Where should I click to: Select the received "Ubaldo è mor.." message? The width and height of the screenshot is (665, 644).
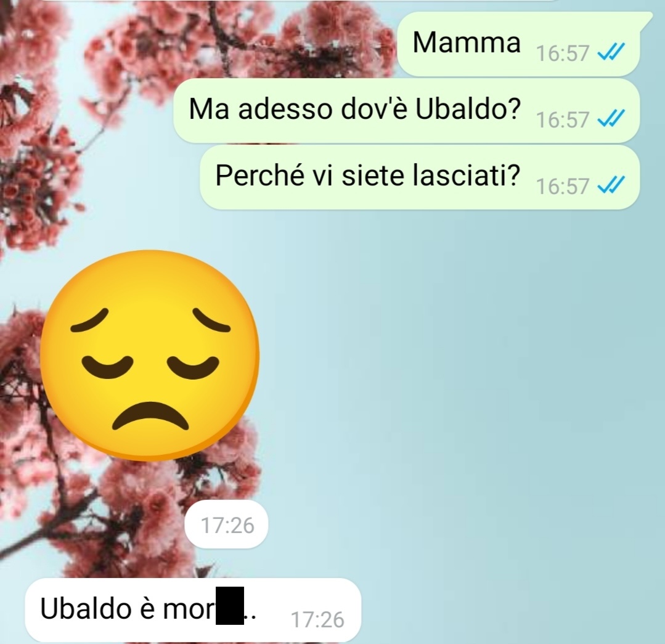(x=193, y=609)
